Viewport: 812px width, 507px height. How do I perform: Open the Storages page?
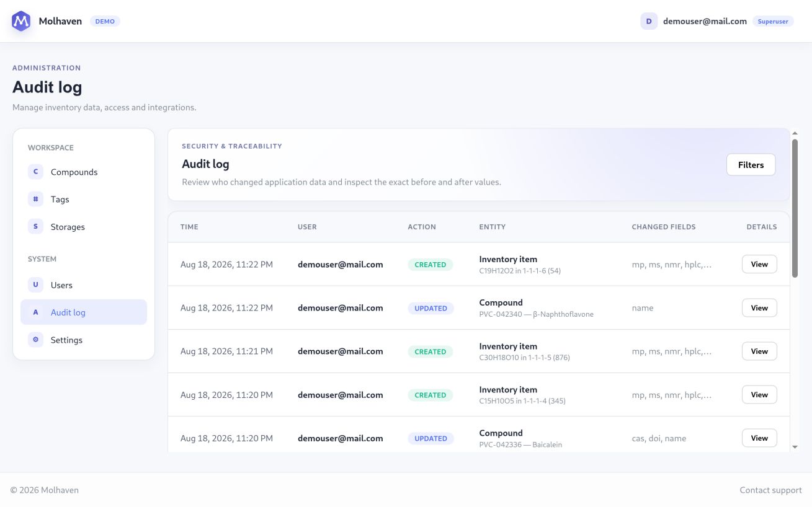tap(84, 227)
